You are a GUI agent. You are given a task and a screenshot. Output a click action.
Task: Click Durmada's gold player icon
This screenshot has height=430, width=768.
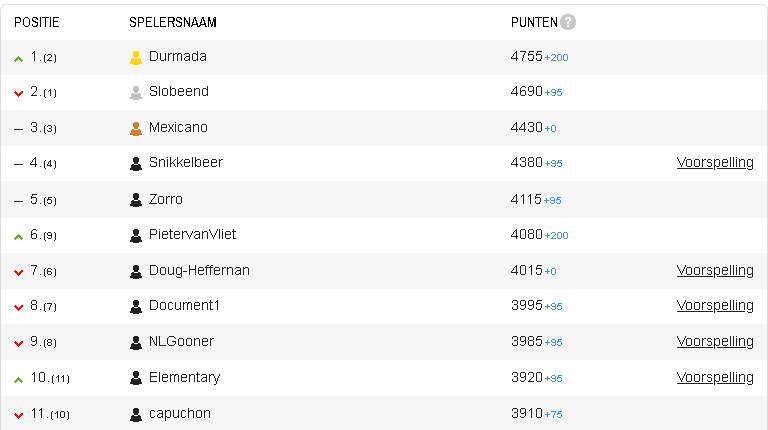click(x=136, y=58)
